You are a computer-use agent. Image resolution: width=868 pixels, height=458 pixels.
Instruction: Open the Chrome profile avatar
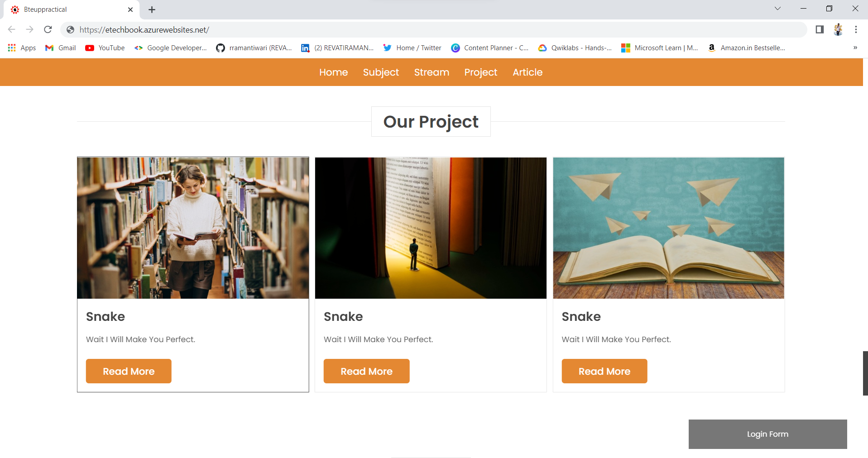pyautogui.click(x=838, y=29)
